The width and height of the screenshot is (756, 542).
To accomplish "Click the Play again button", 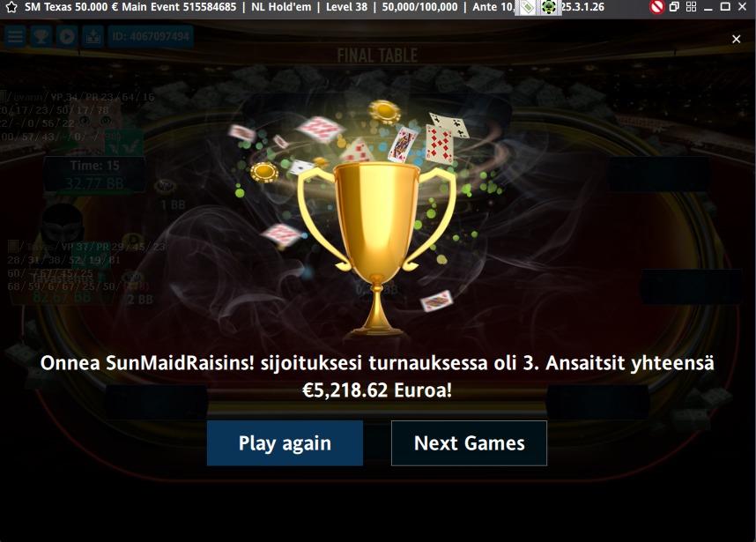I will 285,443.
